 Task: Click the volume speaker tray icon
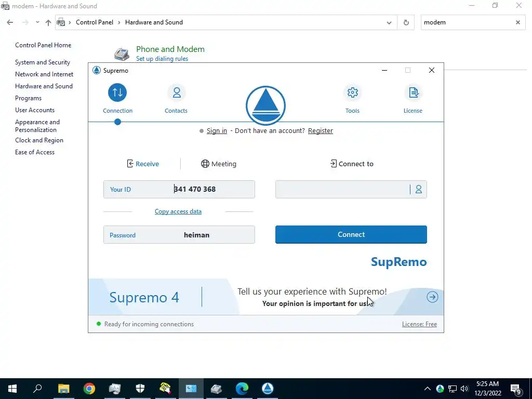[x=464, y=389]
